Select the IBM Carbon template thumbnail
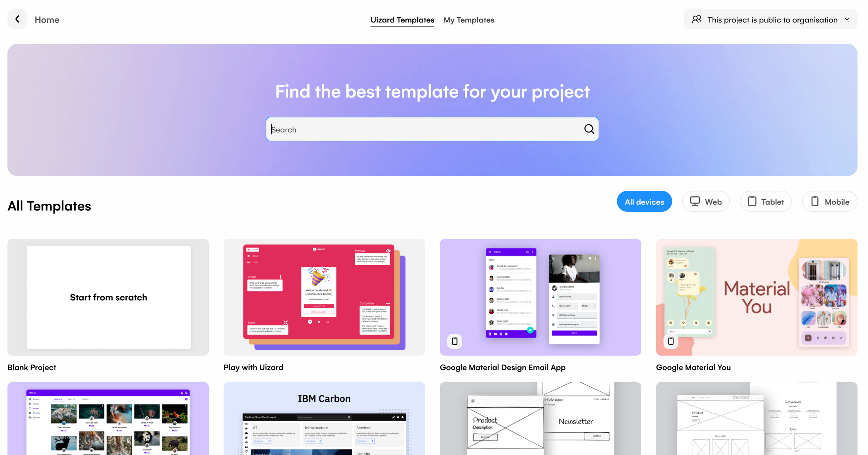868x455 pixels. pos(324,419)
